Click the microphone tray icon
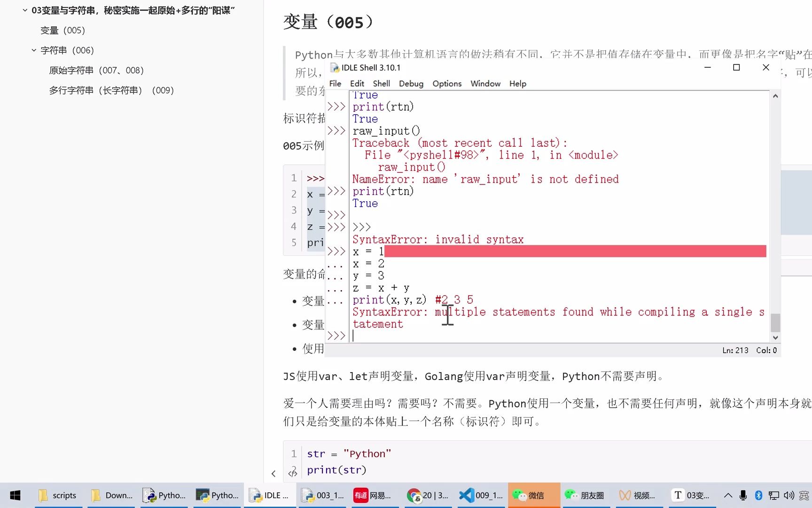The image size is (812, 508). pos(743,495)
